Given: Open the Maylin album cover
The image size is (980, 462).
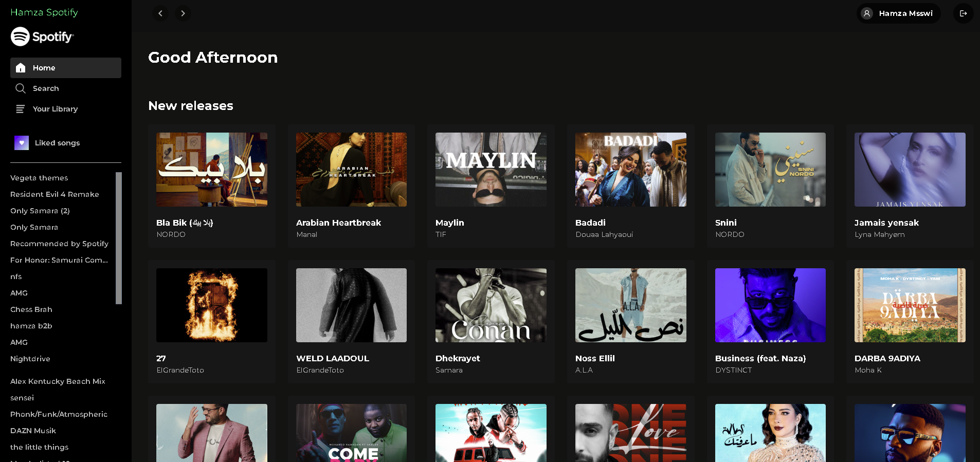Looking at the screenshot, I should pos(491,170).
